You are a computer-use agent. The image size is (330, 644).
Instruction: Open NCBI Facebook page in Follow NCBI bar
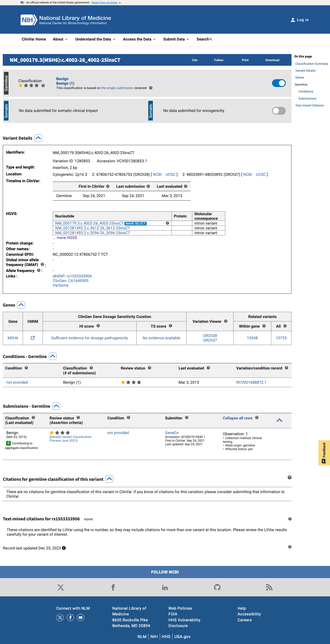tap(113, 587)
